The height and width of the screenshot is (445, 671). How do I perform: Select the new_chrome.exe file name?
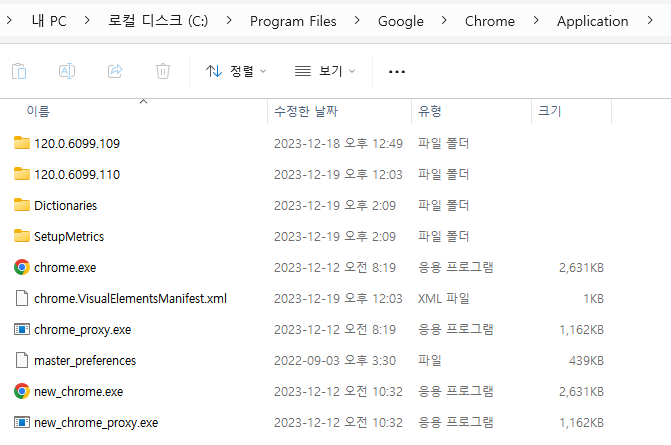coord(79,392)
